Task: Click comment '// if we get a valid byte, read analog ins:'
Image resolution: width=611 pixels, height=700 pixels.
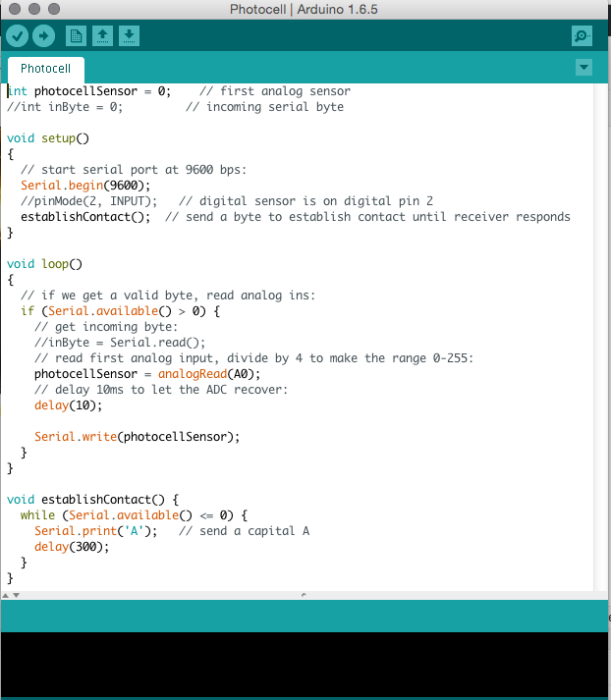Action: (168, 296)
